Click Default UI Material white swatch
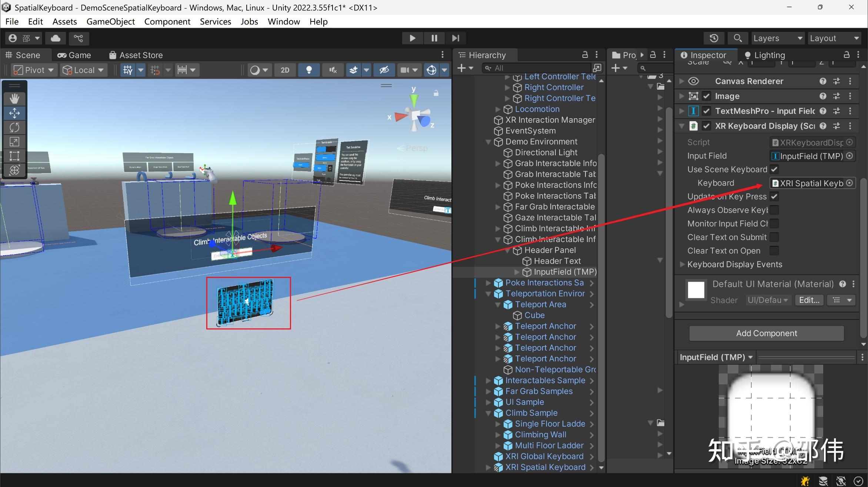The height and width of the screenshot is (487, 868). click(x=696, y=290)
